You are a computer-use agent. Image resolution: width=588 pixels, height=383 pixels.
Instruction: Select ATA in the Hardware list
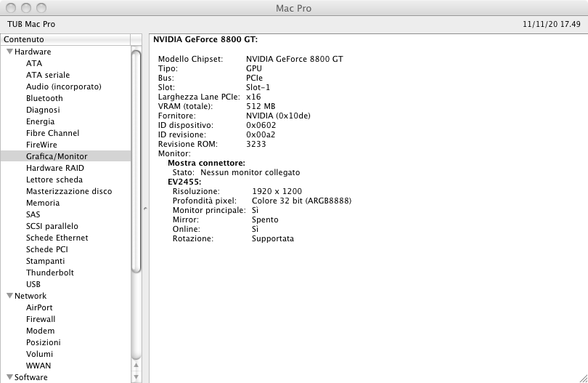click(x=34, y=63)
